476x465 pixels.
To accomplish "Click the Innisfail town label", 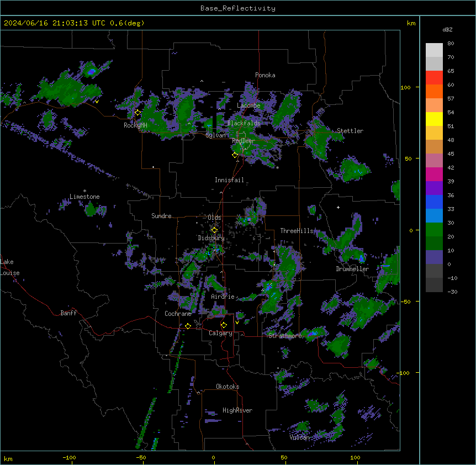I will point(229,180).
